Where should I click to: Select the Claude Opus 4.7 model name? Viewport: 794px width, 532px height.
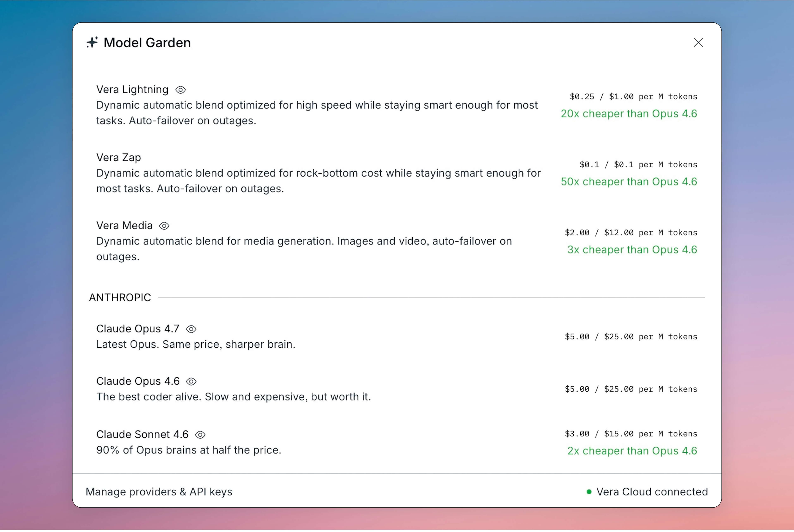click(x=138, y=329)
